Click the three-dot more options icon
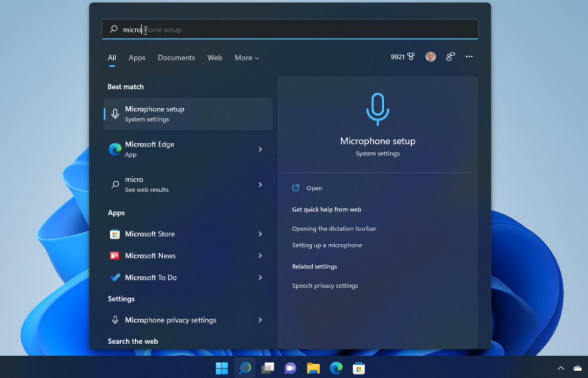Viewport: 588px width, 378px height. click(469, 57)
